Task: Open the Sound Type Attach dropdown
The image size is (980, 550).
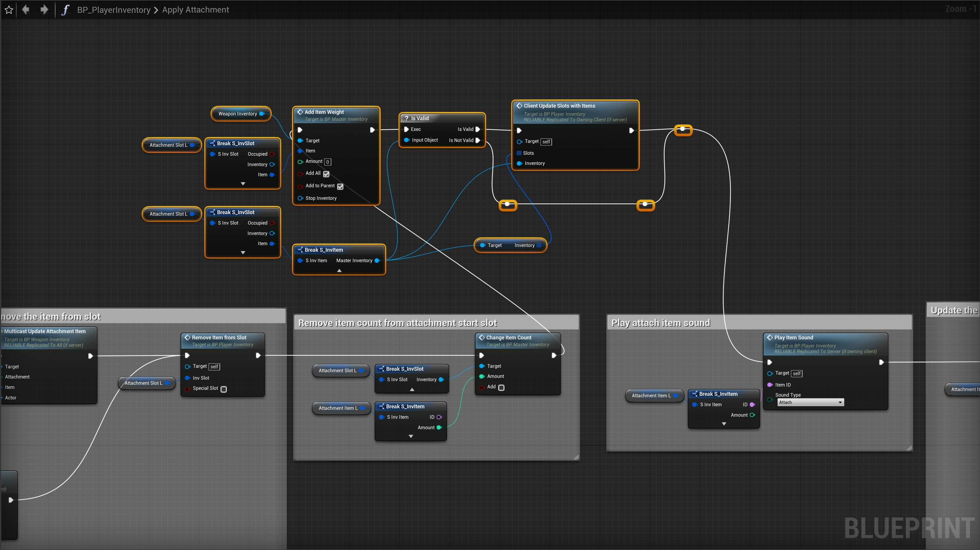Action: point(810,402)
